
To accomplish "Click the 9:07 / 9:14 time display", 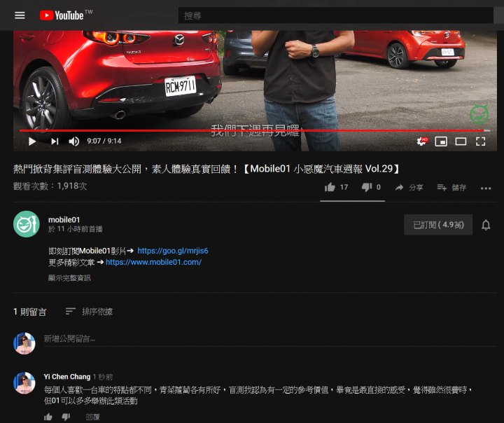I will tap(104, 141).
